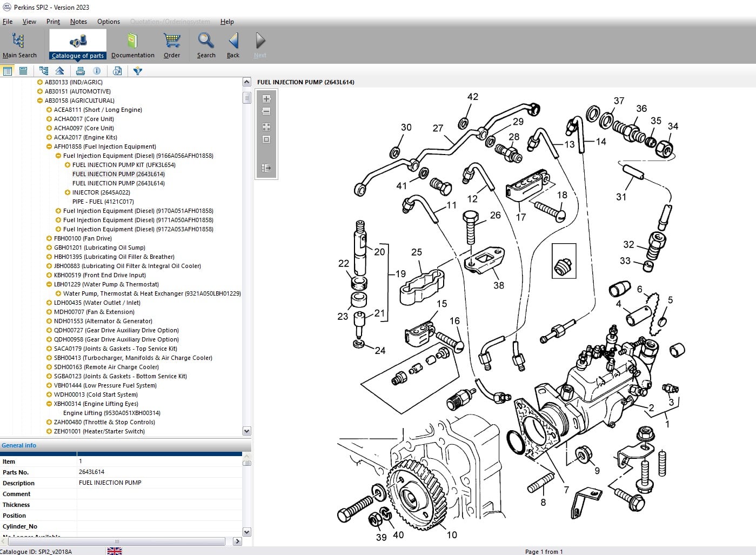The height and width of the screenshot is (555, 756).
Task: Click the four-squares diagram view button
Action: click(x=266, y=127)
